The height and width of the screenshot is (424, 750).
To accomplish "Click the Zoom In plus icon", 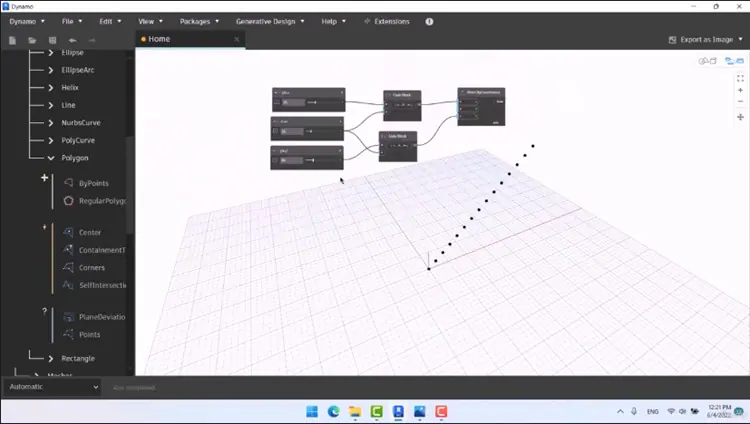I will coord(740,90).
